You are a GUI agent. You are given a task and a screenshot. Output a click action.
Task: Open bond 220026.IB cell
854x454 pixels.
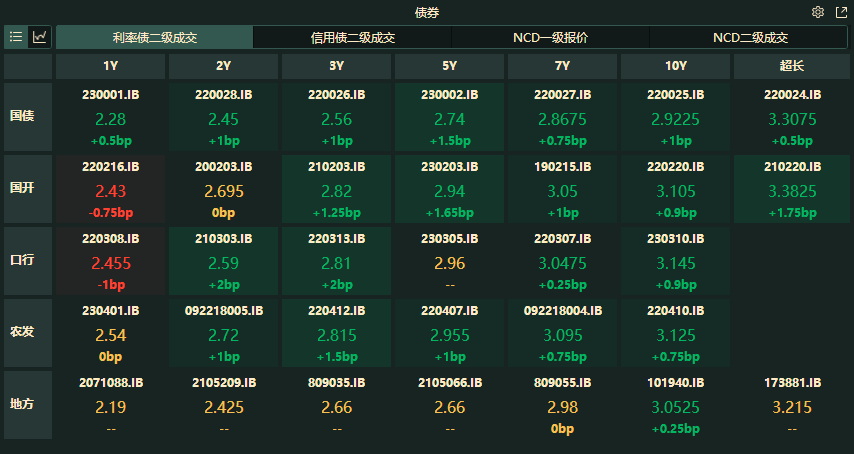pyautogui.click(x=337, y=116)
